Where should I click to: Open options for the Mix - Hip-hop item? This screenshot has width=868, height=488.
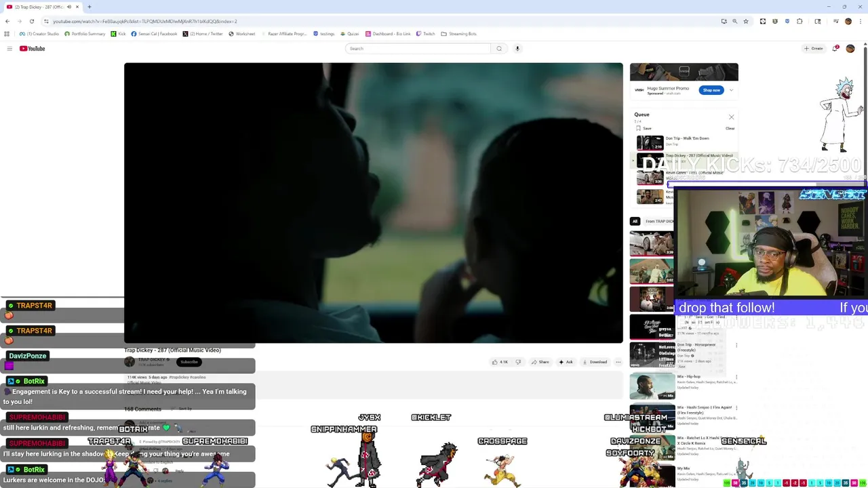[x=736, y=377]
